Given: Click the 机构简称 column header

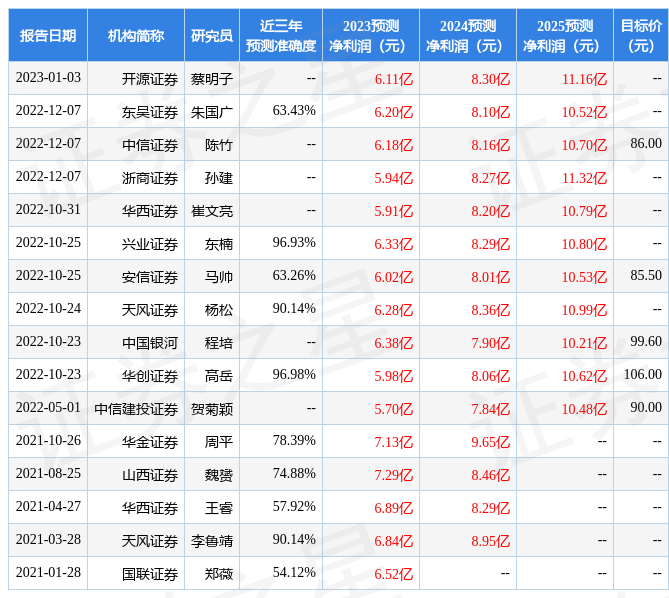Looking at the screenshot, I should [x=136, y=35].
